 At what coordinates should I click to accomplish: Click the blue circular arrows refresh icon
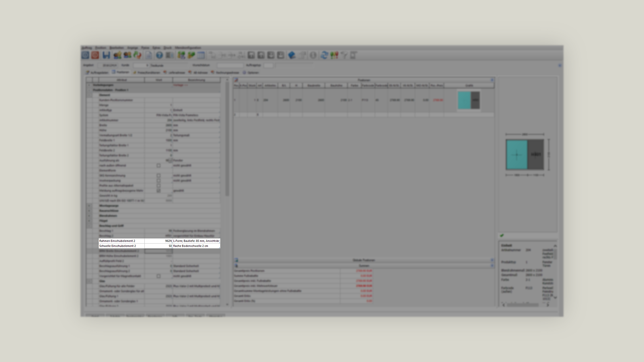324,55
